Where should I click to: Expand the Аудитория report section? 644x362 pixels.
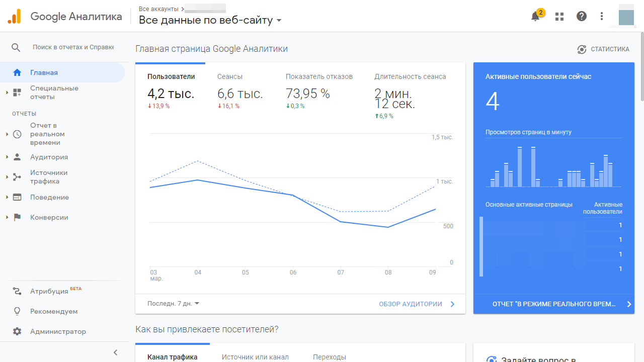click(49, 157)
